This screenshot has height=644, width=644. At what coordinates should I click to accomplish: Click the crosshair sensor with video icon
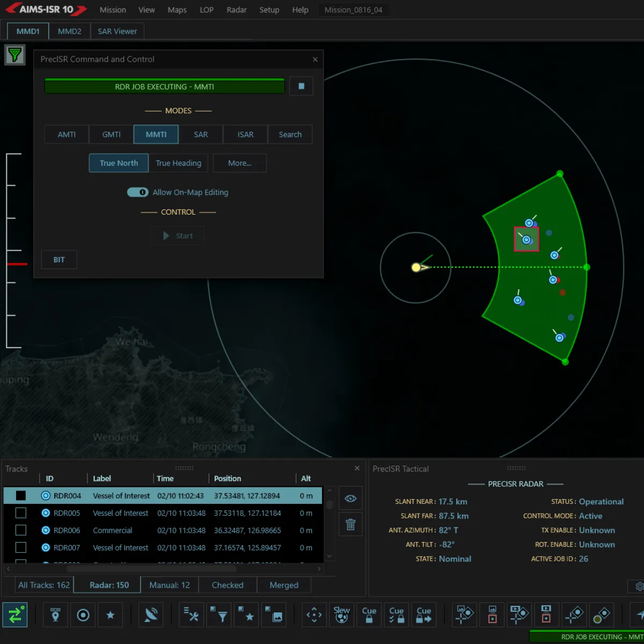click(x=519, y=615)
